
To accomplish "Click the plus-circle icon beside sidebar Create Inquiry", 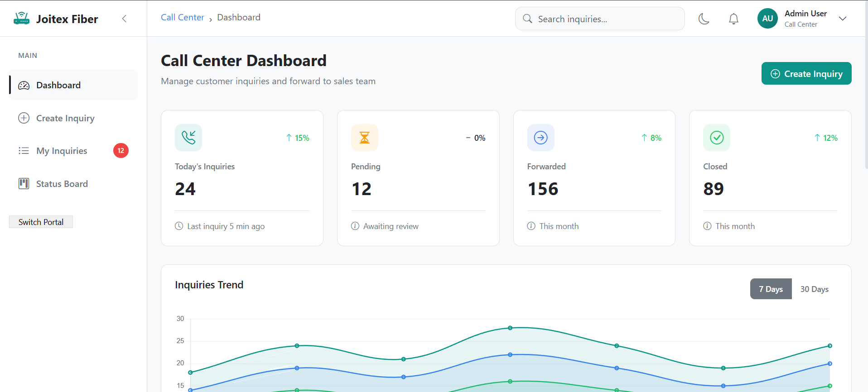I will click(24, 118).
